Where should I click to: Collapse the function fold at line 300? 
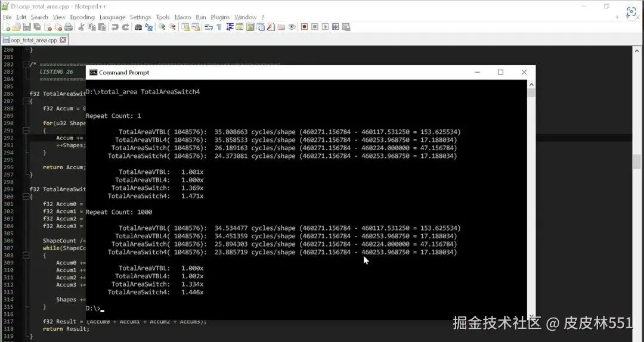26,197
